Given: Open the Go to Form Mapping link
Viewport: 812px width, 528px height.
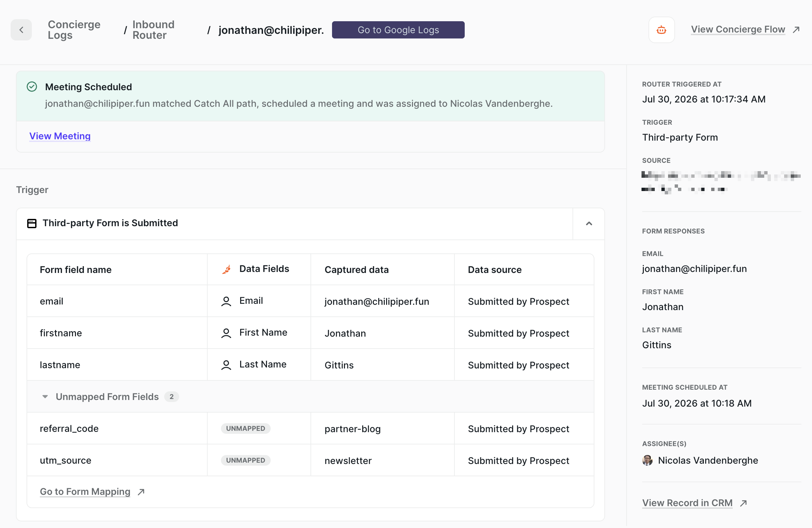Looking at the screenshot, I should click(85, 492).
